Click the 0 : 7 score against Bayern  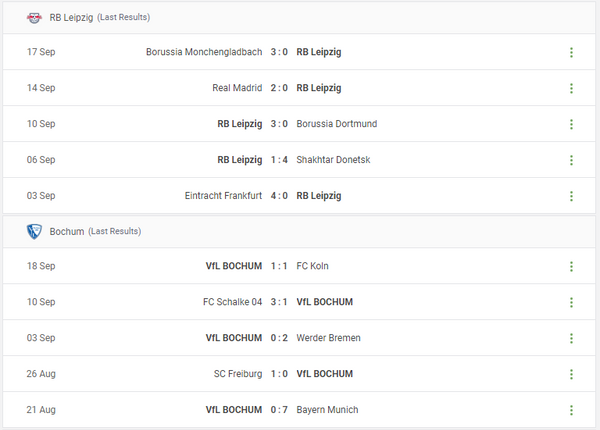[279, 410]
